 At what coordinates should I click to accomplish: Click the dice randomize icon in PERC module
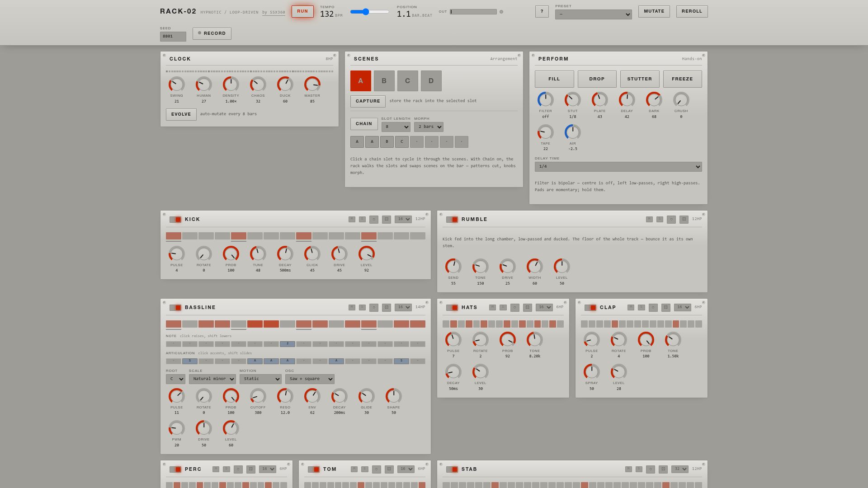click(x=251, y=469)
